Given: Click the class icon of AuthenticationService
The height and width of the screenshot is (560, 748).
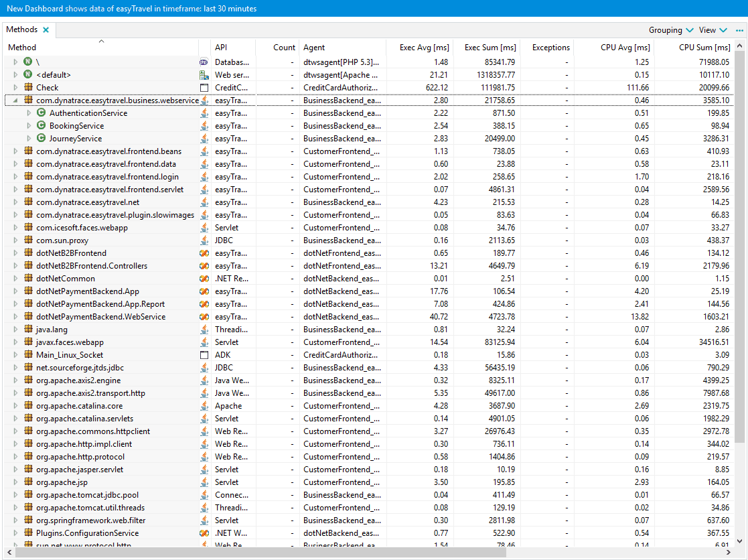Looking at the screenshot, I should [x=42, y=113].
